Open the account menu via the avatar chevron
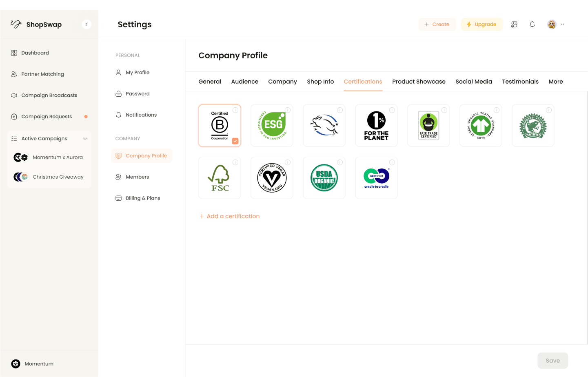The width and height of the screenshot is (588, 377). [x=563, y=24]
